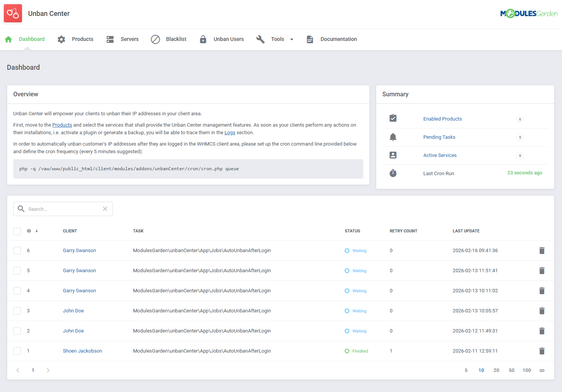Click the Servers stack icon
Screen dimensions: 562x392
(110, 39)
